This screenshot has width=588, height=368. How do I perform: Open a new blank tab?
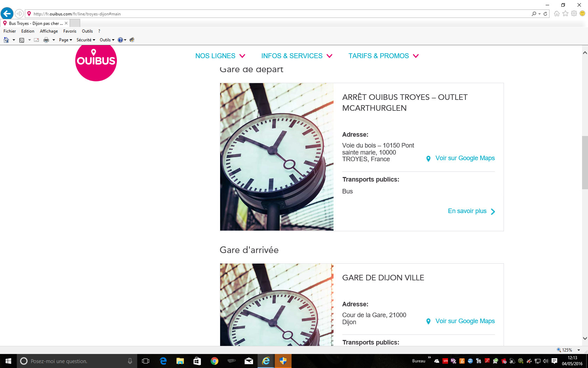click(75, 23)
